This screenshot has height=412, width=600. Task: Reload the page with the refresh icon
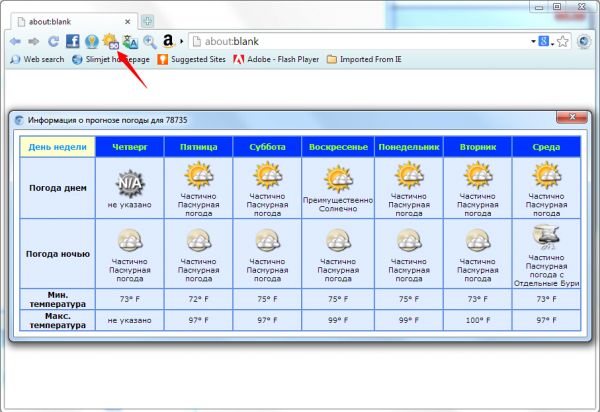pos(52,41)
